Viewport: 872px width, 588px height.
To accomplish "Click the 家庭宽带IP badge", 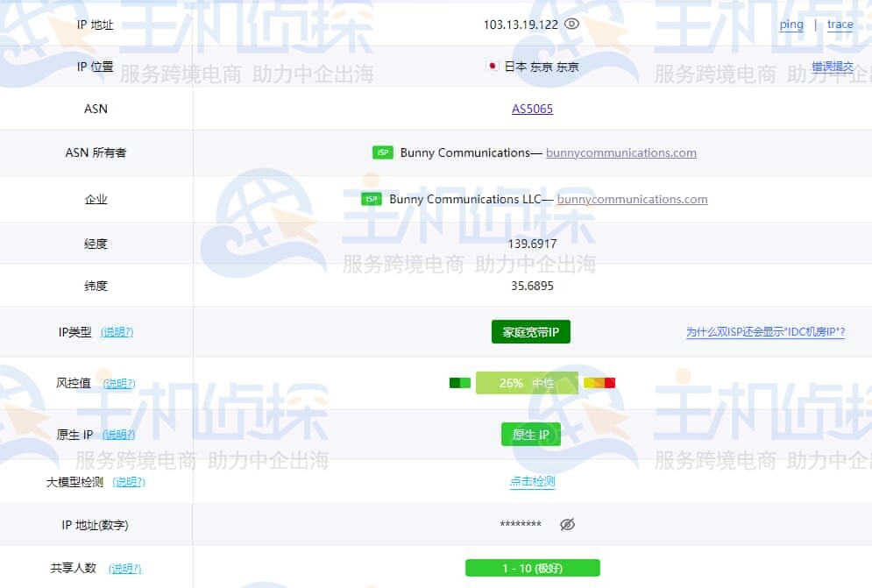I will [x=531, y=332].
